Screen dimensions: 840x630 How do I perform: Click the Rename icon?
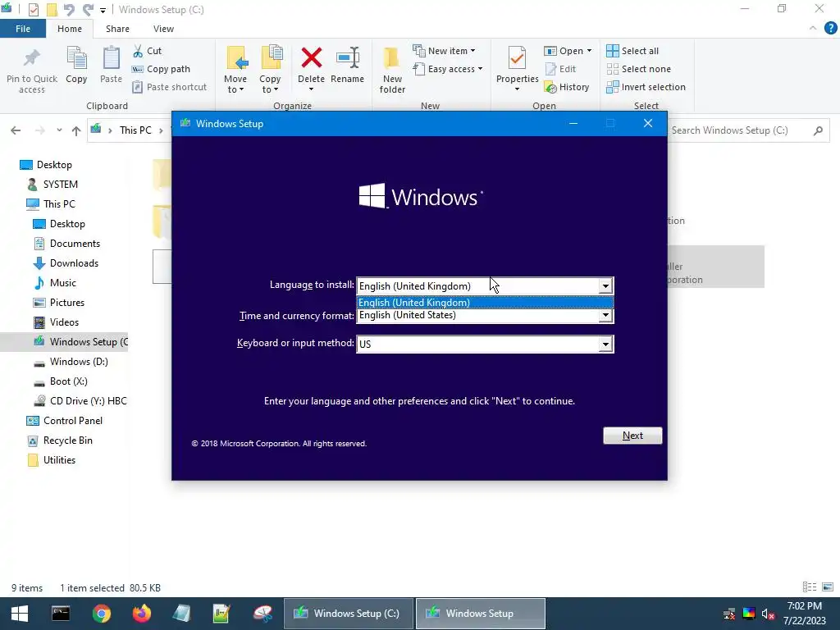[347, 58]
